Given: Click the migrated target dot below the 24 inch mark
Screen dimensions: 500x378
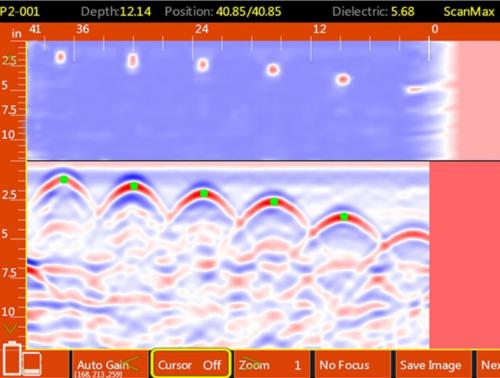Looking at the screenshot, I should (x=203, y=64).
